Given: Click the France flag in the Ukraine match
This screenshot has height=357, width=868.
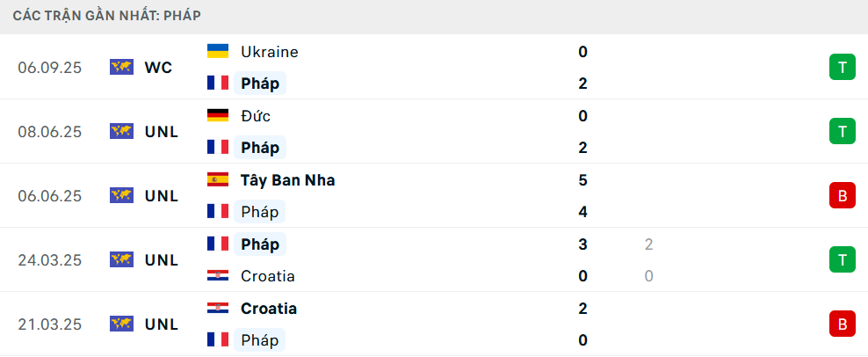Looking at the screenshot, I should point(218,84).
